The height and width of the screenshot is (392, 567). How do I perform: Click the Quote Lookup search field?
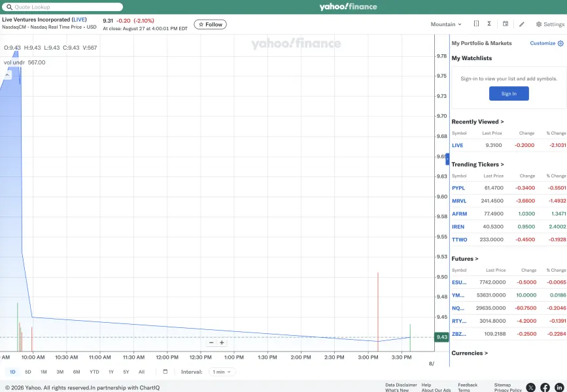[x=63, y=7]
